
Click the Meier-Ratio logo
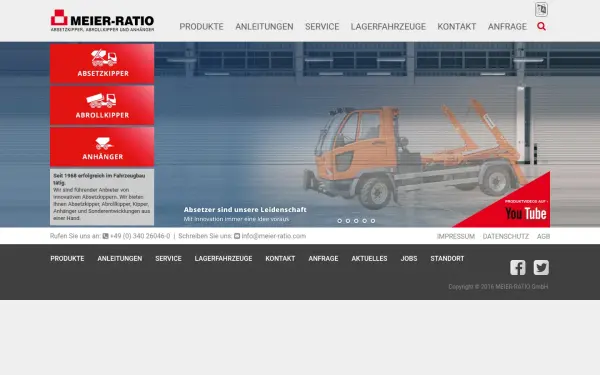102,21
